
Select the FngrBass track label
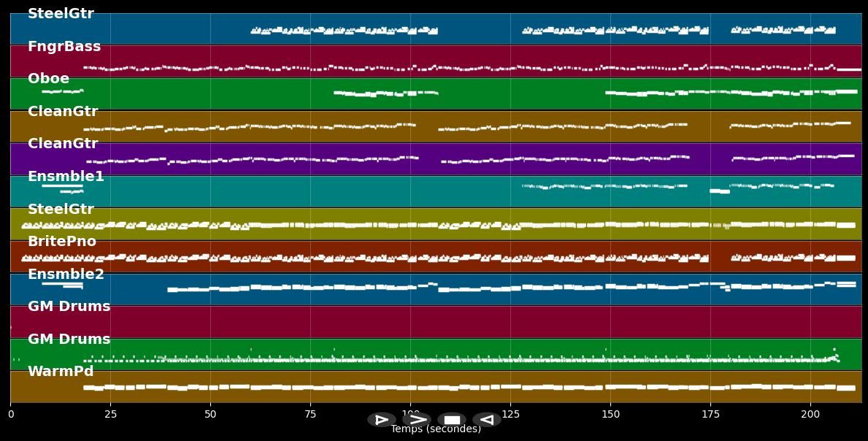pos(64,47)
